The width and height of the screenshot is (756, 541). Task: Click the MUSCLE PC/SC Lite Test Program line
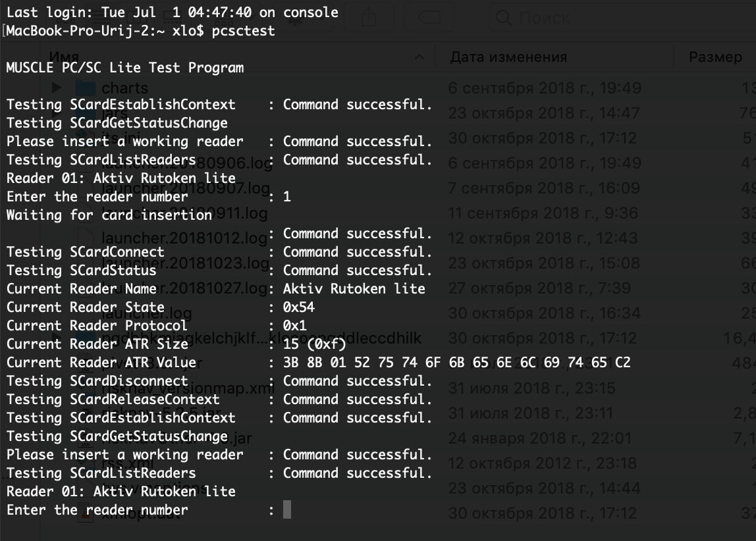[x=125, y=68]
